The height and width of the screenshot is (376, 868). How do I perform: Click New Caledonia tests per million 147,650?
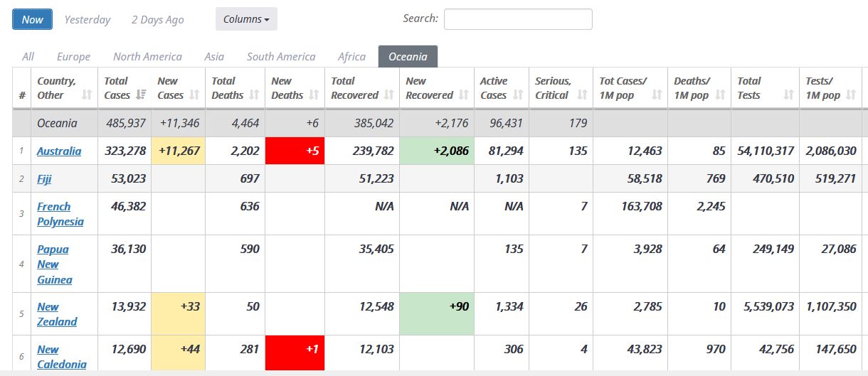[835, 350]
